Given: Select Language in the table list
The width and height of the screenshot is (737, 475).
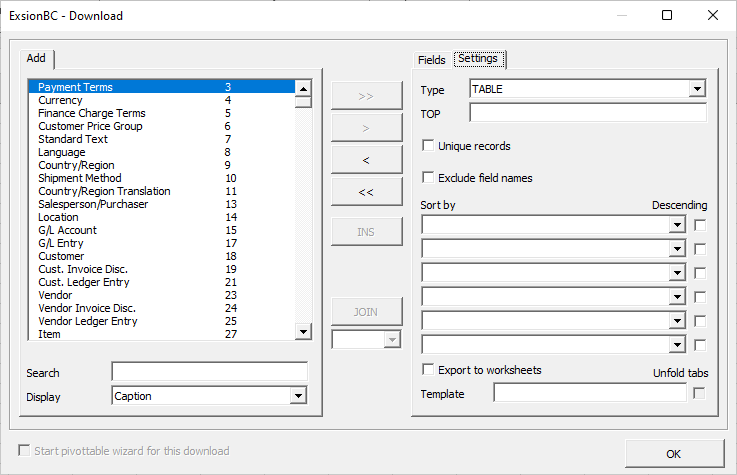Looking at the screenshot, I should 161,152.
